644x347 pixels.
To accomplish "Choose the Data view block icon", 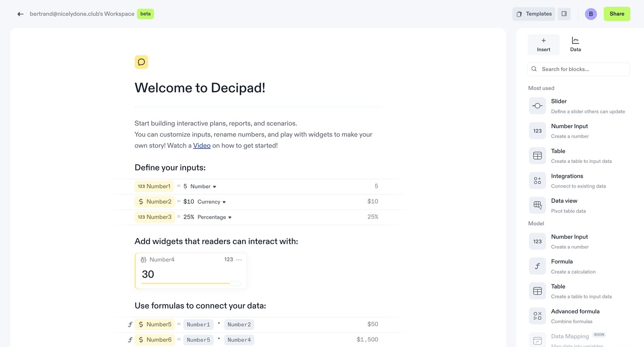I will pos(538,205).
